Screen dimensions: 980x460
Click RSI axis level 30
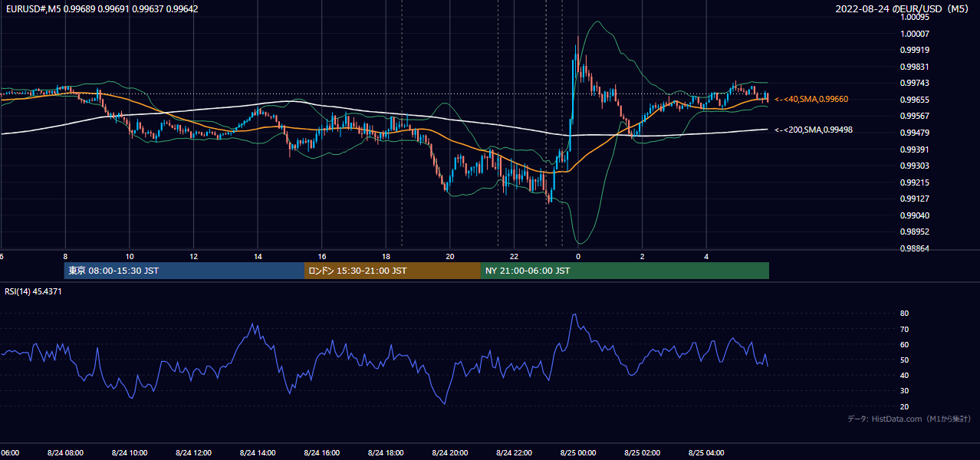(905, 391)
